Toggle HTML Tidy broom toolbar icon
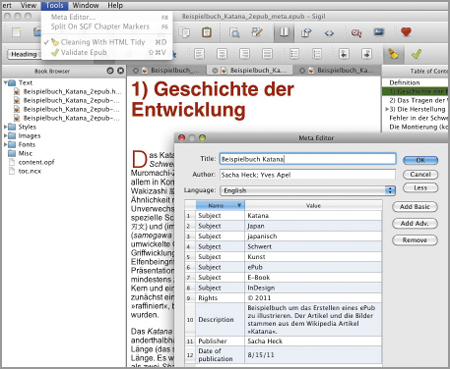The width and height of the screenshot is (450, 369). (393, 54)
